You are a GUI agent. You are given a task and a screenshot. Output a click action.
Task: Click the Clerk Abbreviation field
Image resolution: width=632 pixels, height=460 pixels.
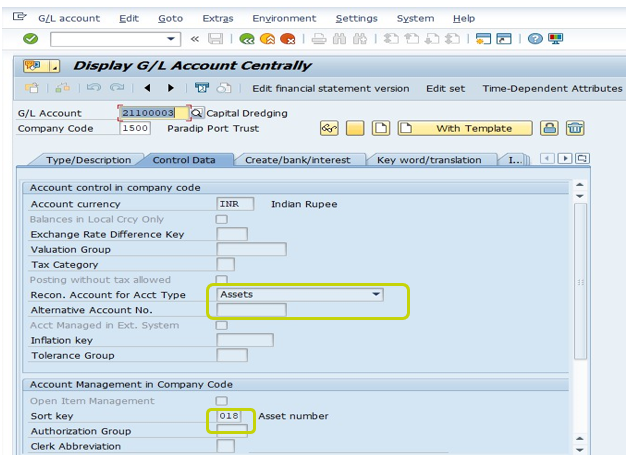[x=226, y=446]
